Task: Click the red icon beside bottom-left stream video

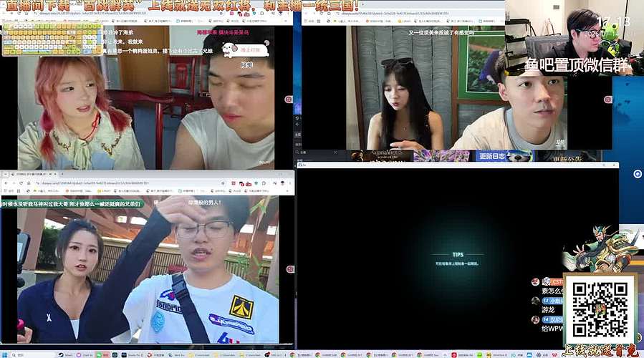Action: 290,269
